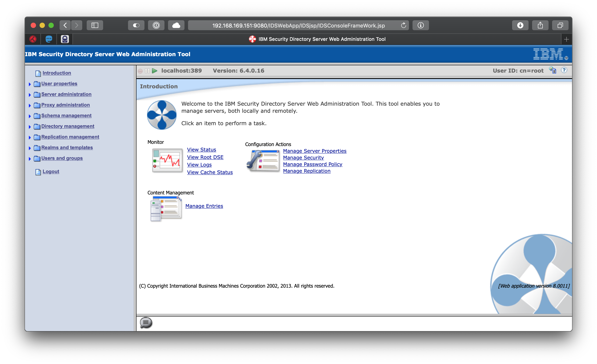Expand Users and groups in the sidebar
Screen dimensions: 597x364
point(30,158)
